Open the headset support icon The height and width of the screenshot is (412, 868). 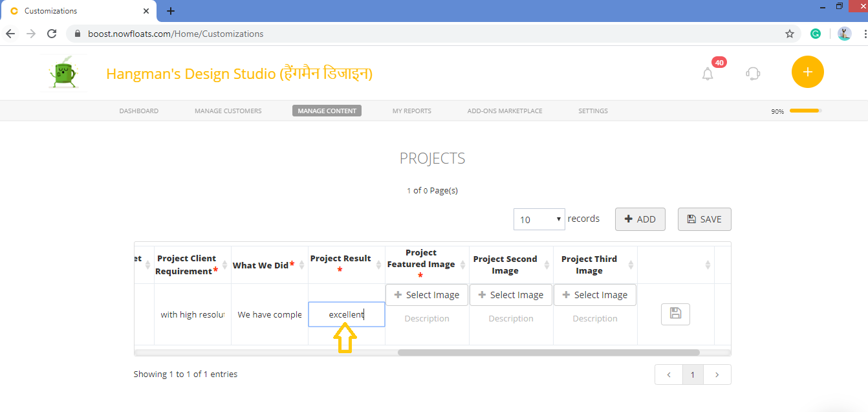point(752,73)
